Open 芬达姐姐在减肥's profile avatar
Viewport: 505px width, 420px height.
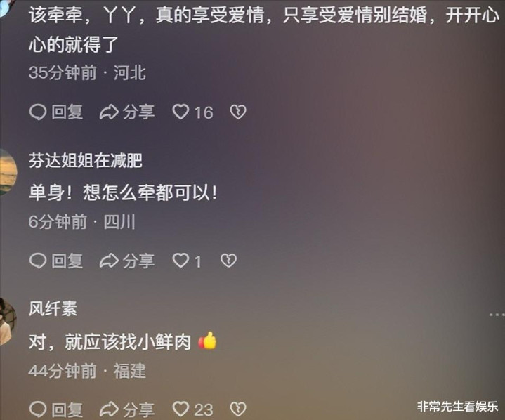tap(7, 172)
